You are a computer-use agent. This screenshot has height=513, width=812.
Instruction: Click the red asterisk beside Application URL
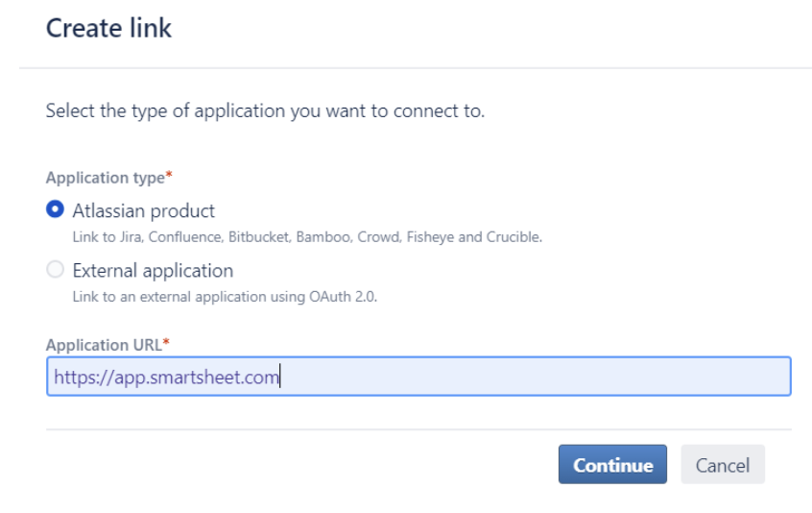coord(165,343)
